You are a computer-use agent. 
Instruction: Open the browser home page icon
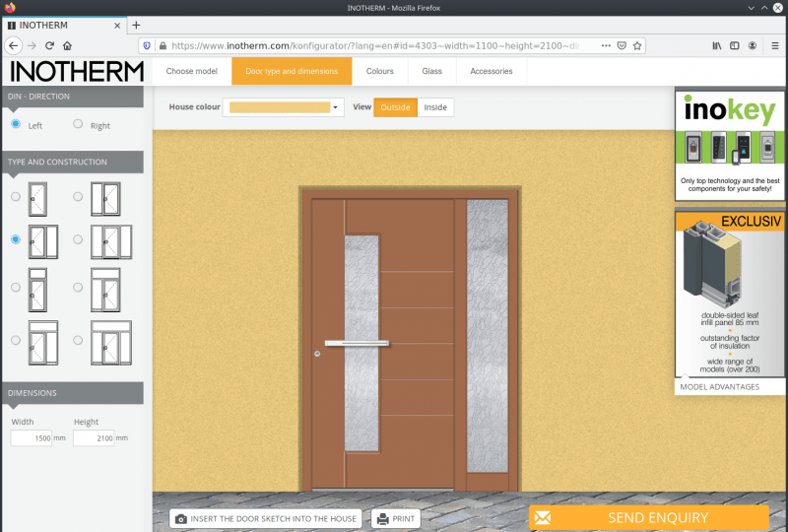(67, 45)
